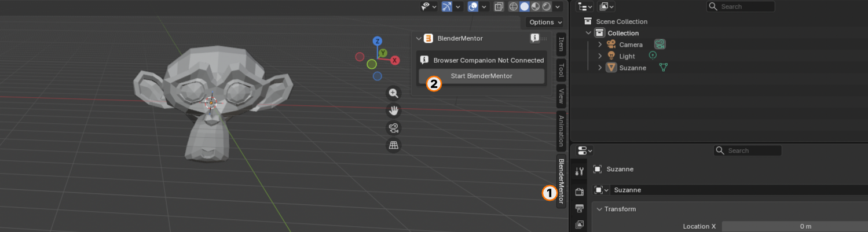Collapse the Collection tree row
Image resolution: width=868 pixels, height=232 pixels.
click(588, 33)
